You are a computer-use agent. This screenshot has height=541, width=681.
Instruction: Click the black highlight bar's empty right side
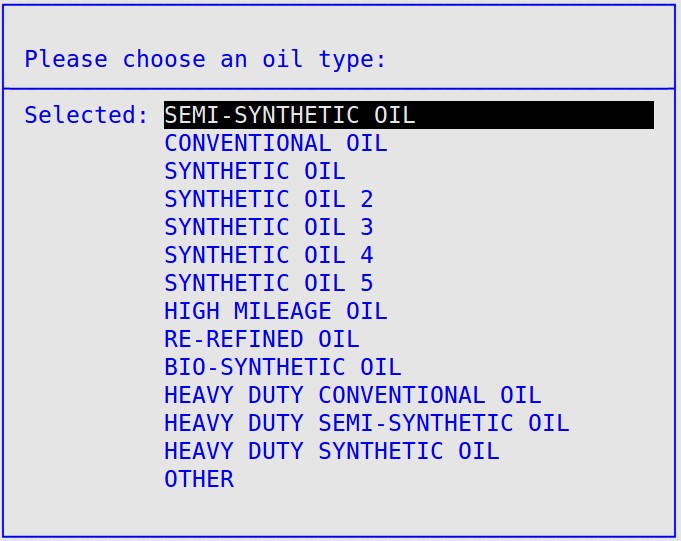click(534, 115)
